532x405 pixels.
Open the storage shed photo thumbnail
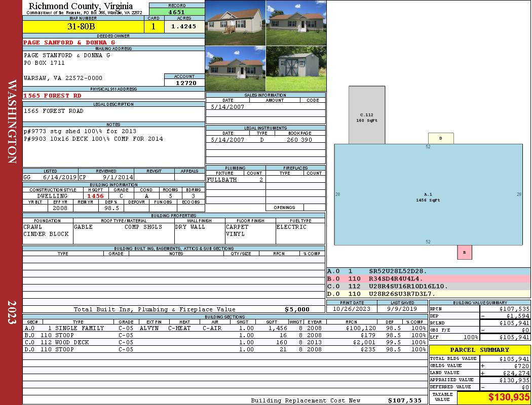(x=296, y=69)
